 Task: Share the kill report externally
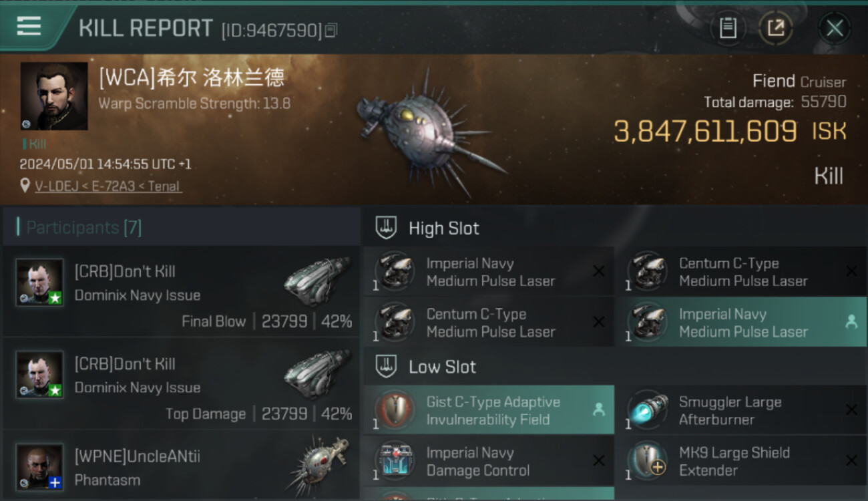click(776, 28)
